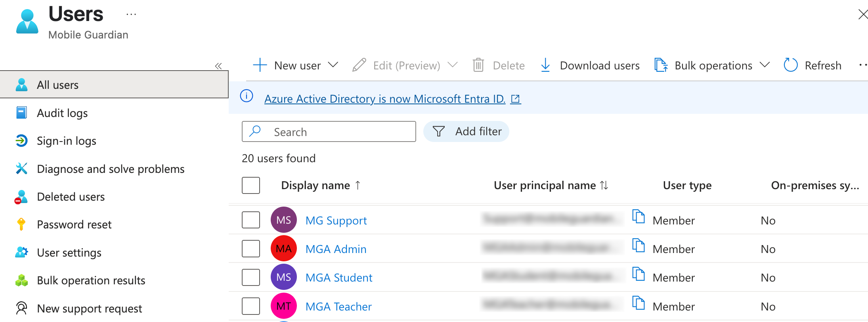This screenshot has width=868, height=322.
Task: Click the info icon in the banner
Action: [247, 96]
